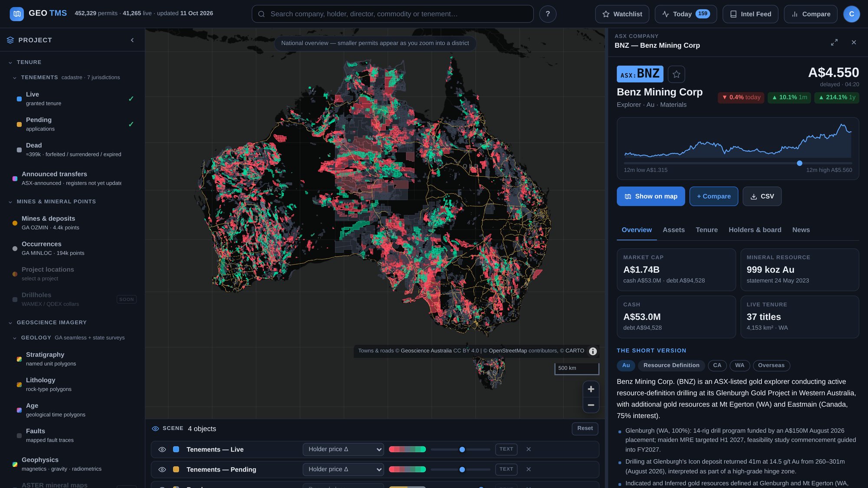868x488 pixels.
Task: Expand the company panel to fullscreen
Action: click(834, 43)
